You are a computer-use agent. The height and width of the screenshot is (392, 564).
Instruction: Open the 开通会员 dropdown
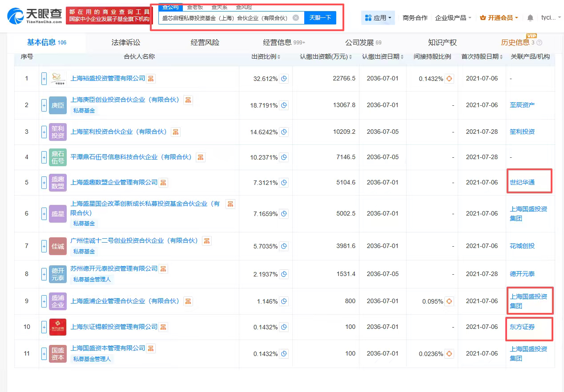[500, 18]
